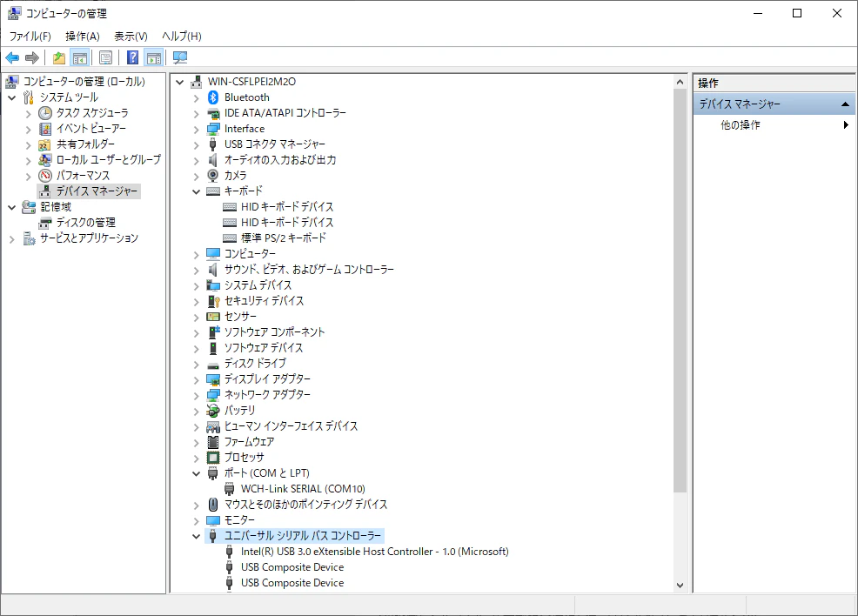Click the イベント ビューアー icon
Screen dimensions: 858x616
(45, 129)
